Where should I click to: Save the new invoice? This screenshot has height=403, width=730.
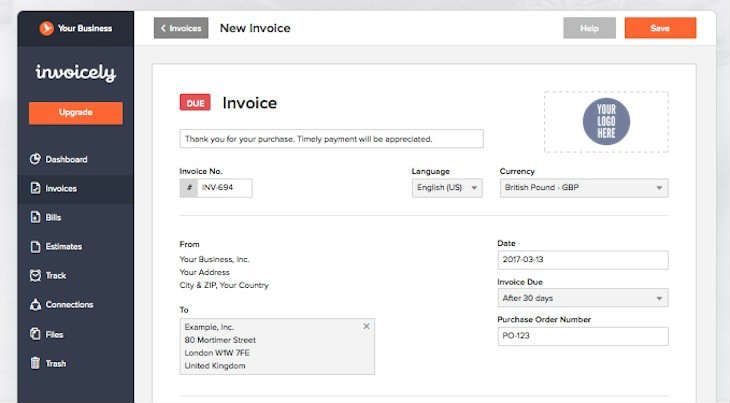[x=660, y=28]
